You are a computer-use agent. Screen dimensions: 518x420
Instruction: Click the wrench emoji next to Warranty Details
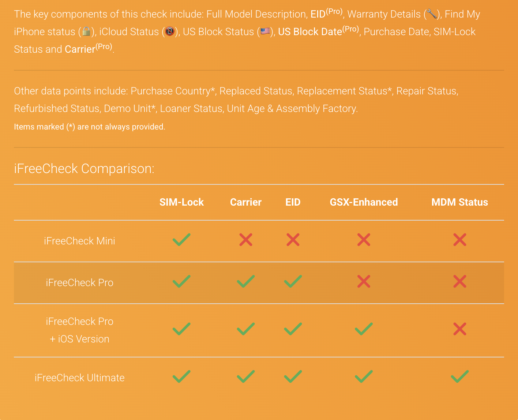(x=432, y=14)
